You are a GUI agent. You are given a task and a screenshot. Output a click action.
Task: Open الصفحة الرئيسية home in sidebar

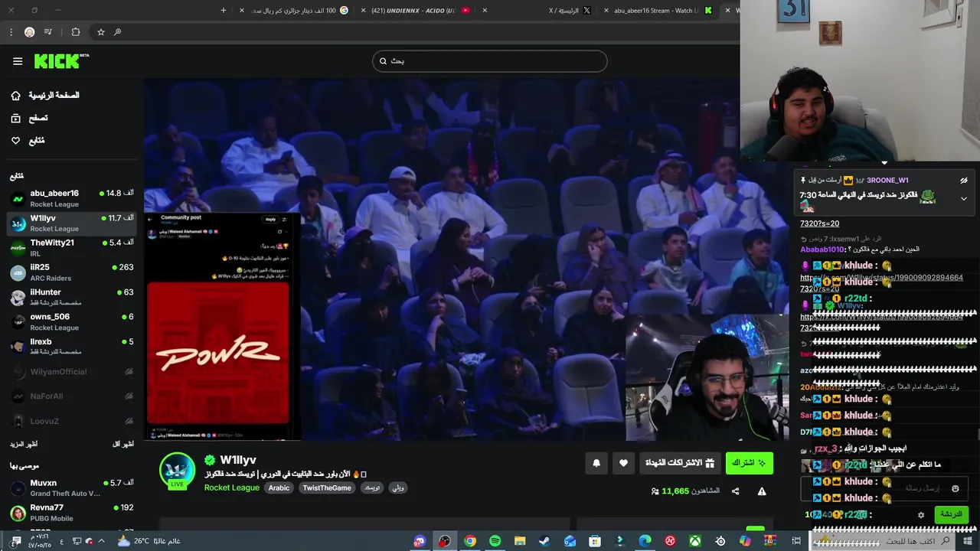(47, 95)
